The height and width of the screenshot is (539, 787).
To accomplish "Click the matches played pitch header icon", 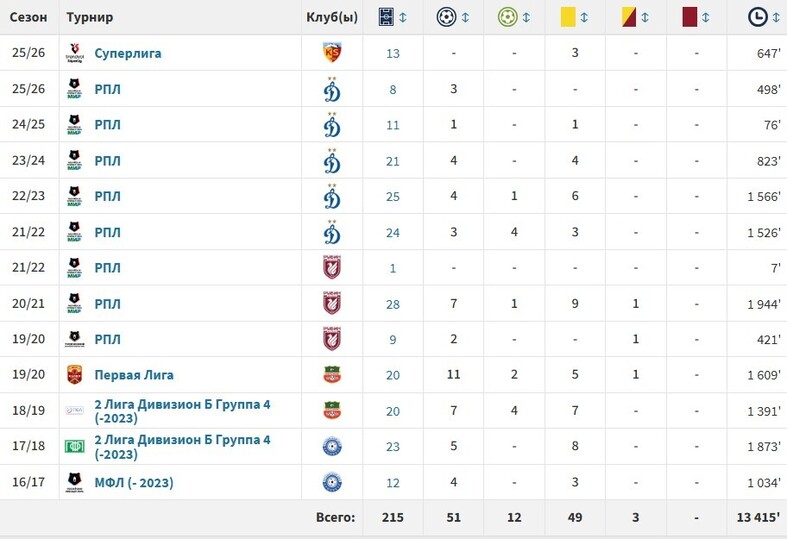I will pos(386,18).
